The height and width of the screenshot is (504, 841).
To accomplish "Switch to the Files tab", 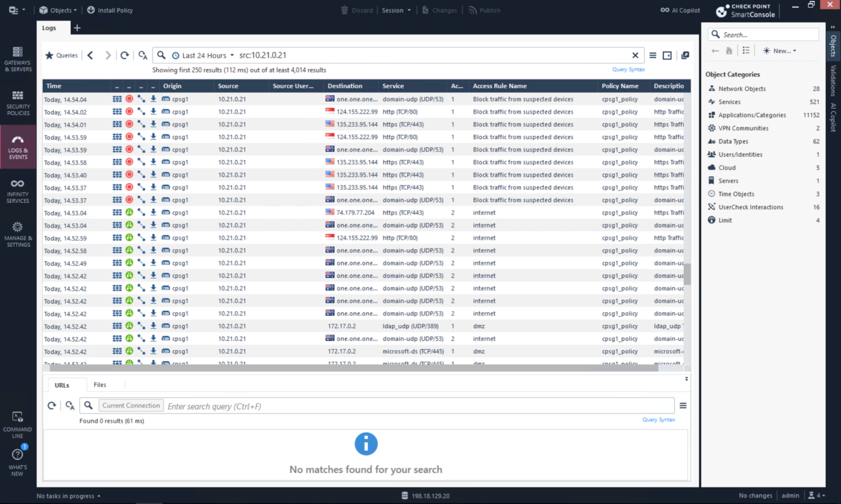I will [x=100, y=385].
